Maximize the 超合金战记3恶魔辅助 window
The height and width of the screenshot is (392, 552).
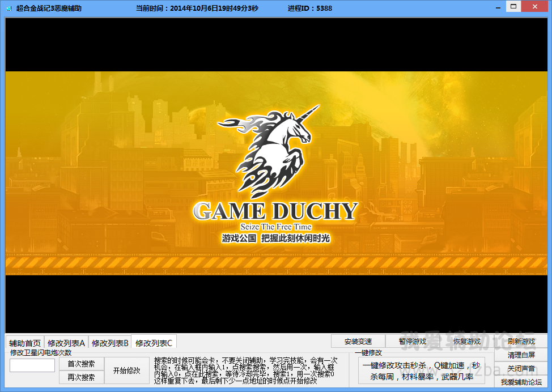513,6
